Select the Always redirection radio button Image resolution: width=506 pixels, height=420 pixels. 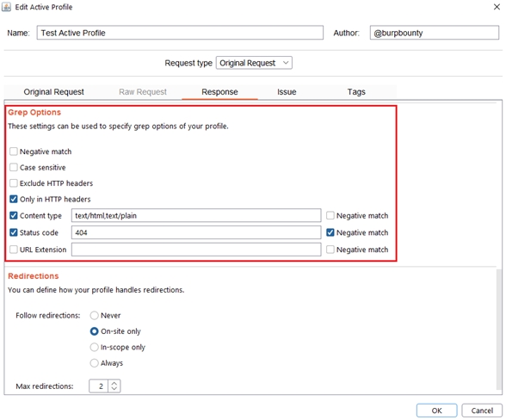tap(95, 363)
